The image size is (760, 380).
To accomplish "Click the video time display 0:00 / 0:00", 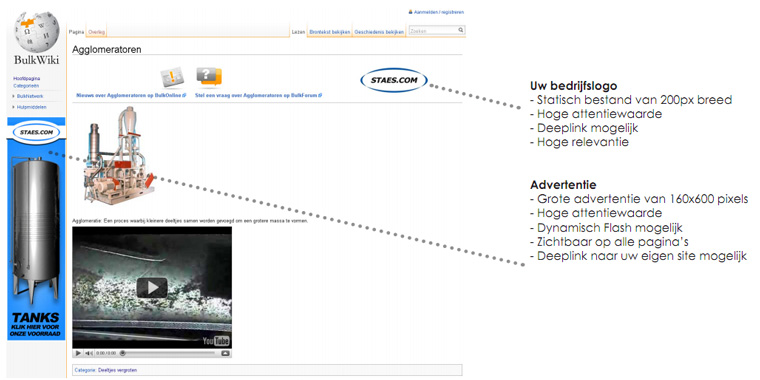I will [x=105, y=354].
